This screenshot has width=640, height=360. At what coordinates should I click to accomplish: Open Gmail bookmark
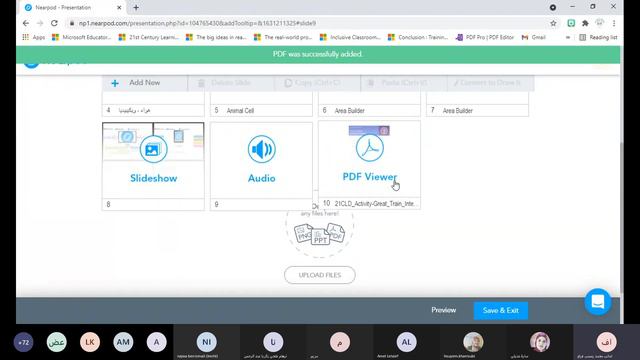(x=533, y=37)
